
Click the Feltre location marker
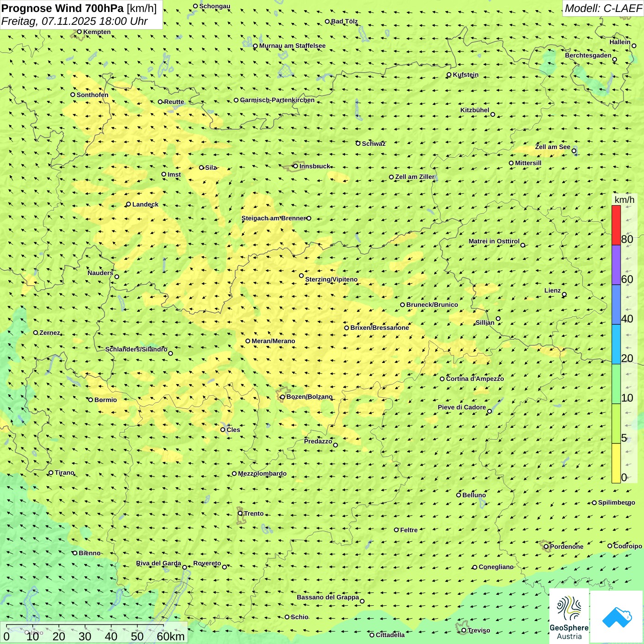pyautogui.click(x=396, y=530)
